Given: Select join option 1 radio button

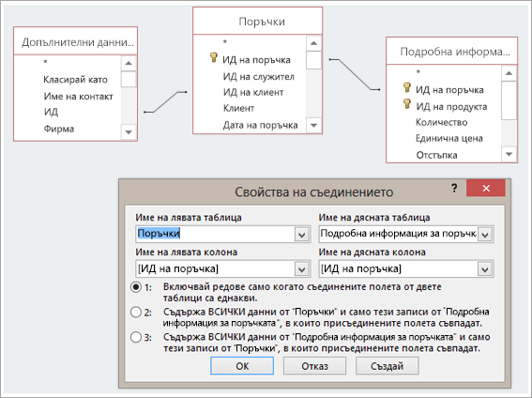Looking at the screenshot, I should point(136,287).
